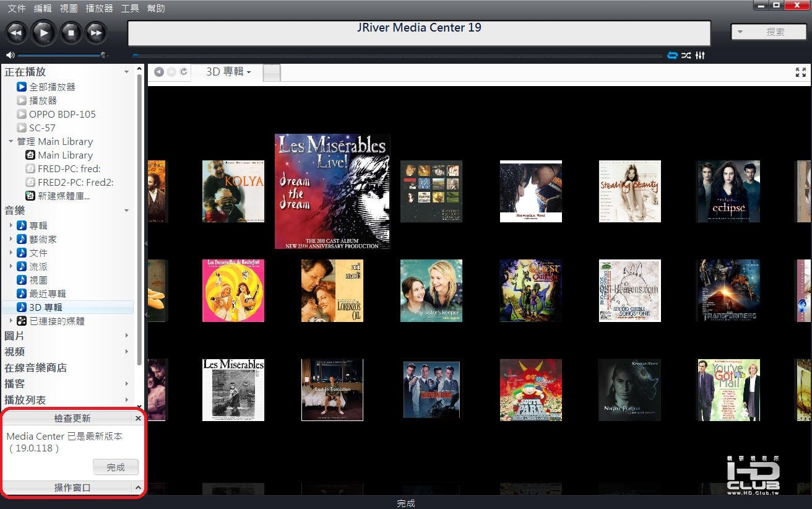Expand the 文件 node under 音樂
This screenshot has height=509, width=812.
(x=11, y=253)
